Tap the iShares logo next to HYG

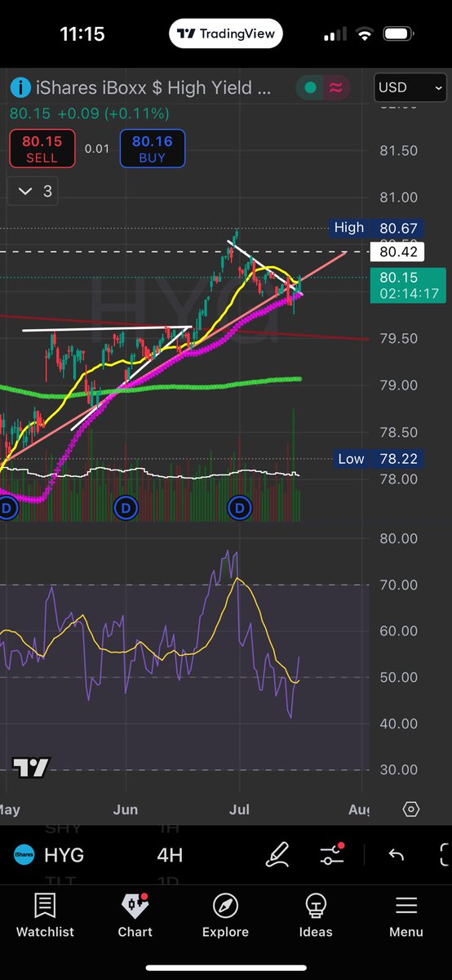coord(24,855)
